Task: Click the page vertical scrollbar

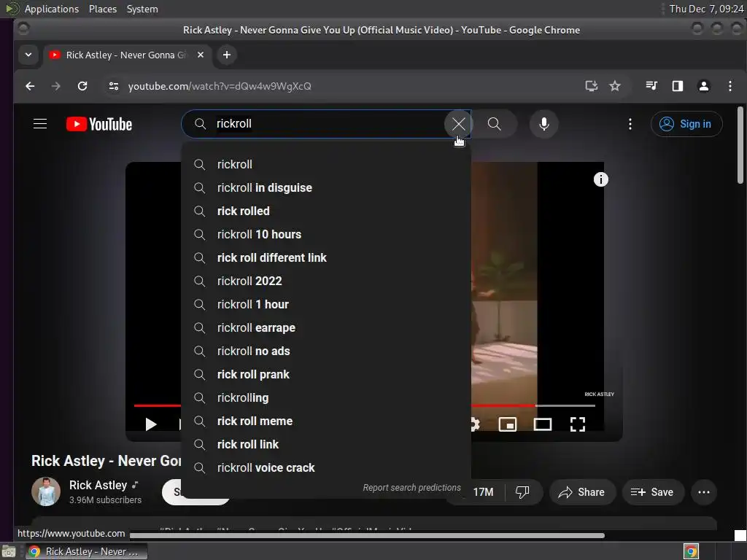Action: coord(740,145)
